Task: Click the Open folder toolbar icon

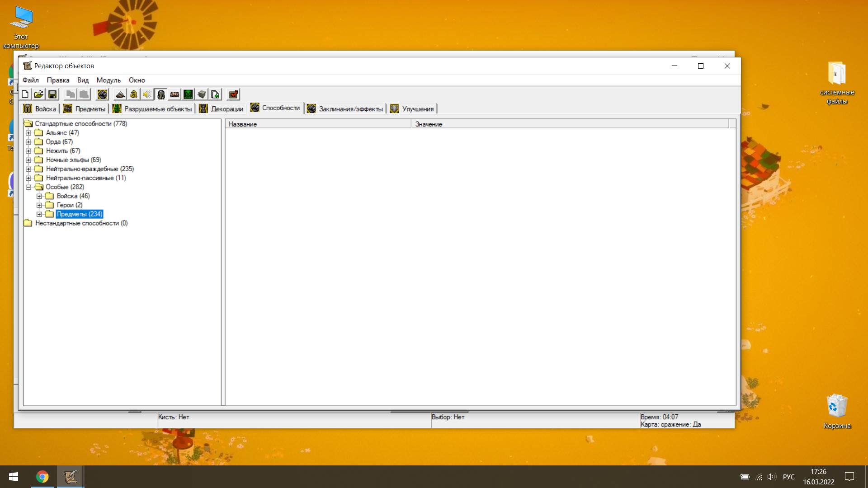Action: (39, 94)
